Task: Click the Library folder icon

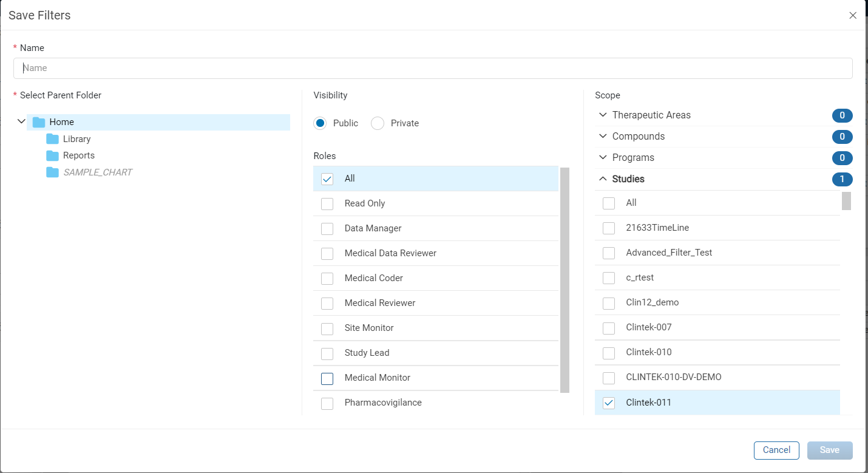Action: [x=52, y=139]
